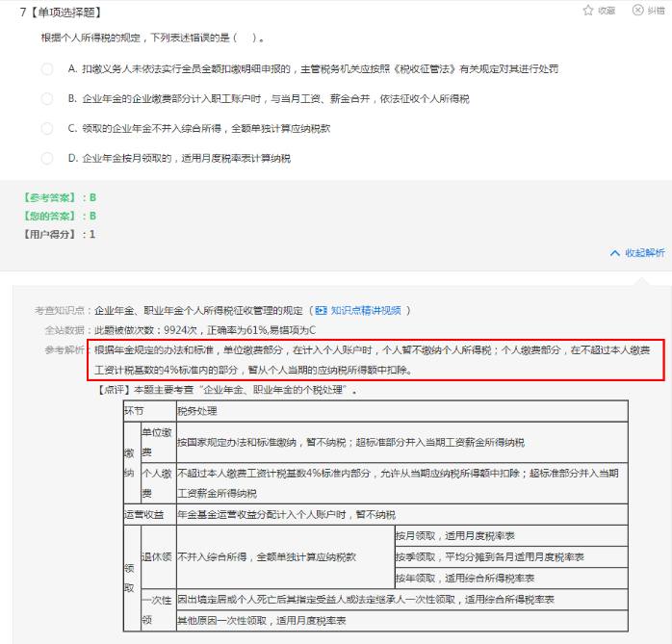Collapse the analysis with 收起解析
672x644 pixels.
[x=637, y=253]
